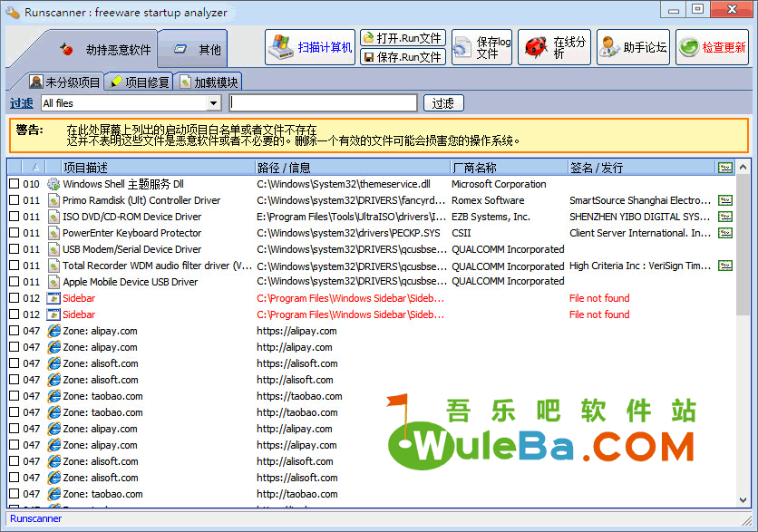Select C:\Windows\System32\themeservice.dll path cell

click(344, 184)
